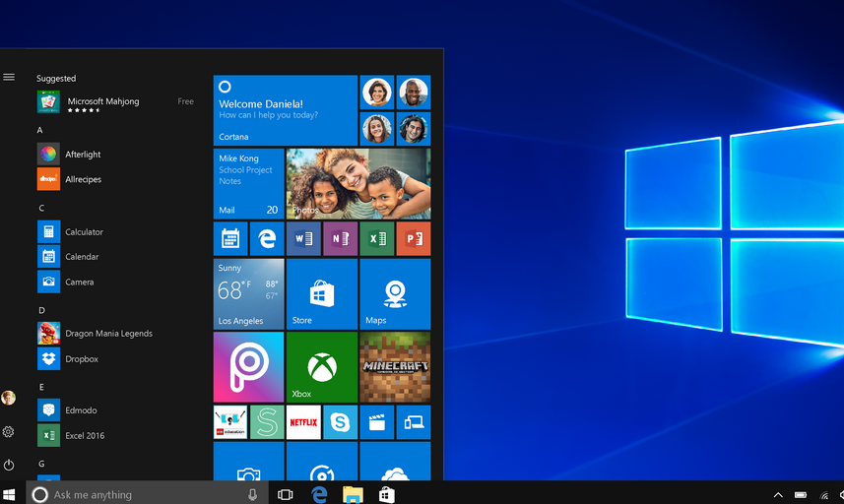
Task: Launch Edge from the taskbar
Action: 319,494
